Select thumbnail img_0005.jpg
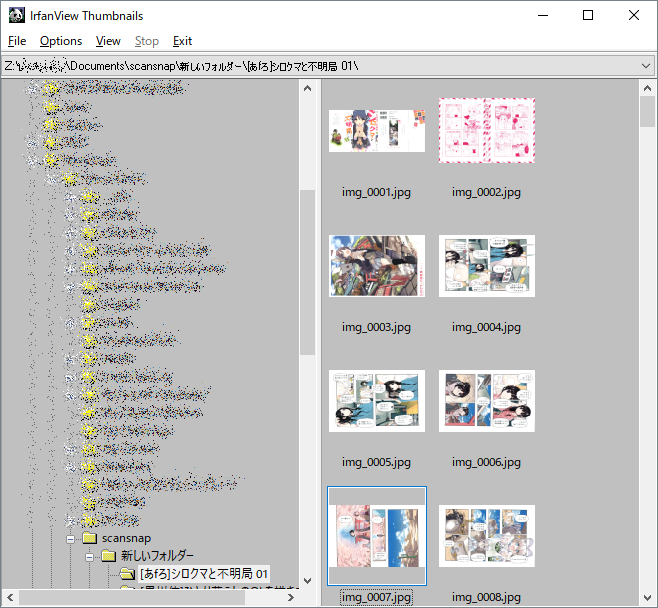 [x=377, y=401]
